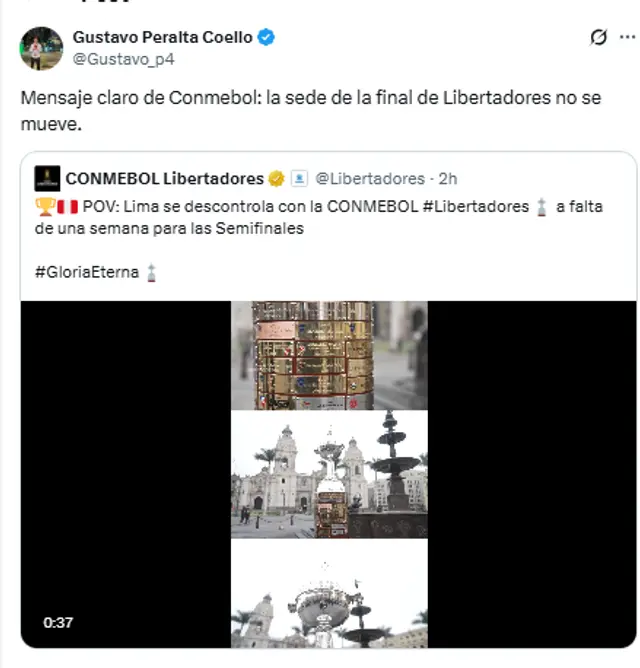Click the 0:37 video duration label
Viewport: 640px width, 668px height.
58,622
